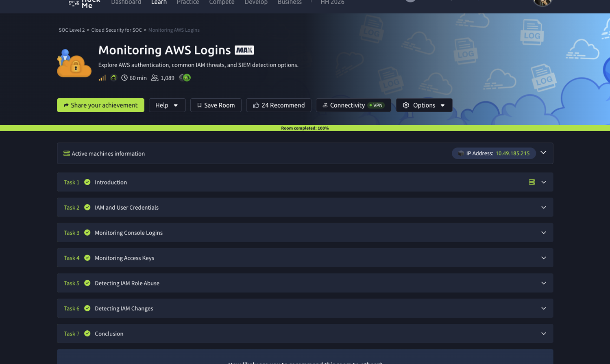Open the HH 2026 navigation item
This screenshot has height=364, width=610.
[x=332, y=2]
